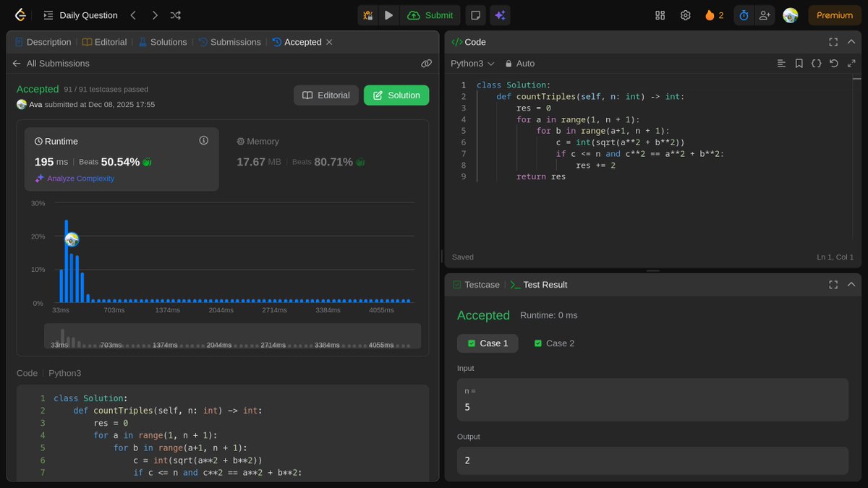Click 'Runtime: 0 ms' text
868x488 pixels.
coord(549,315)
